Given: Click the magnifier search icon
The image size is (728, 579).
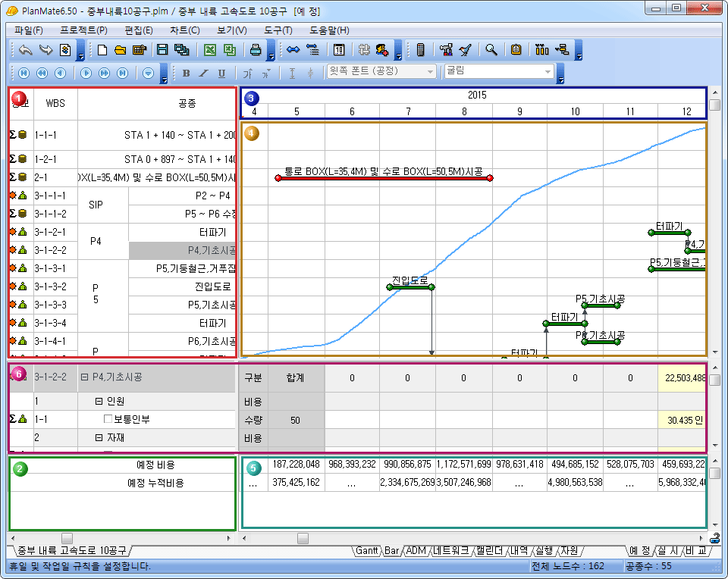Looking at the screenshot, I should pos(491,51).
